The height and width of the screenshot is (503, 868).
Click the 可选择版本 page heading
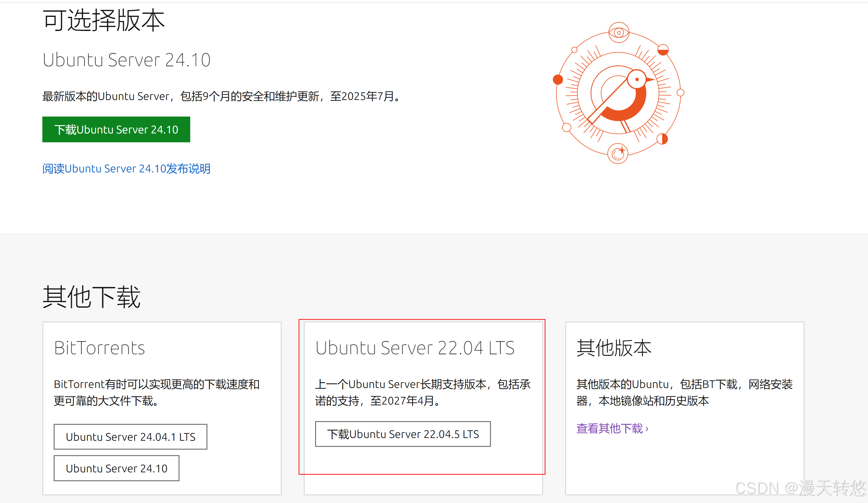coord(104,20)
